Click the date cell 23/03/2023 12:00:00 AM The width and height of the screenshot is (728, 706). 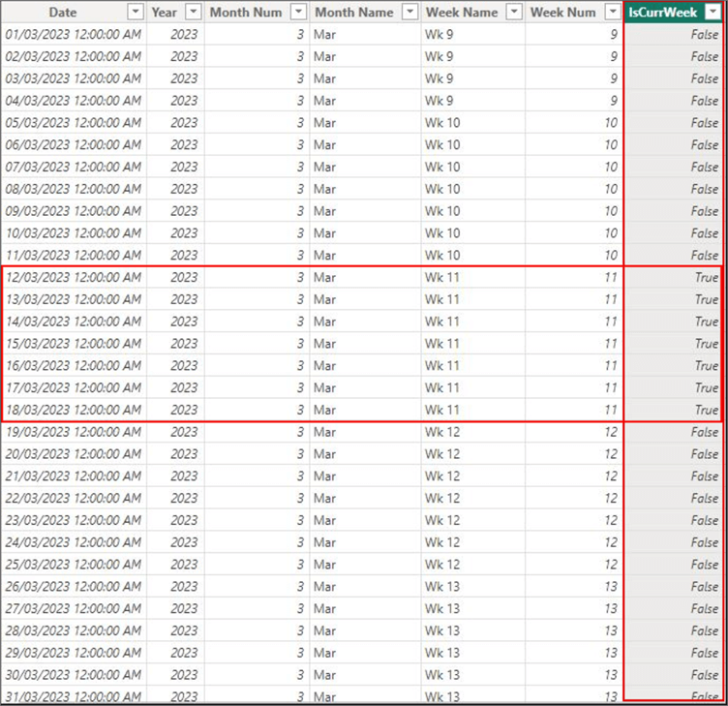pyautogui.click(x=74, y=520)
